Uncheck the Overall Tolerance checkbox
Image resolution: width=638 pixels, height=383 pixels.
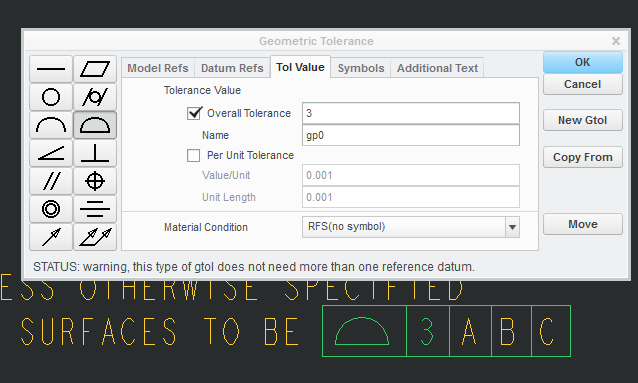click(194, 113)
